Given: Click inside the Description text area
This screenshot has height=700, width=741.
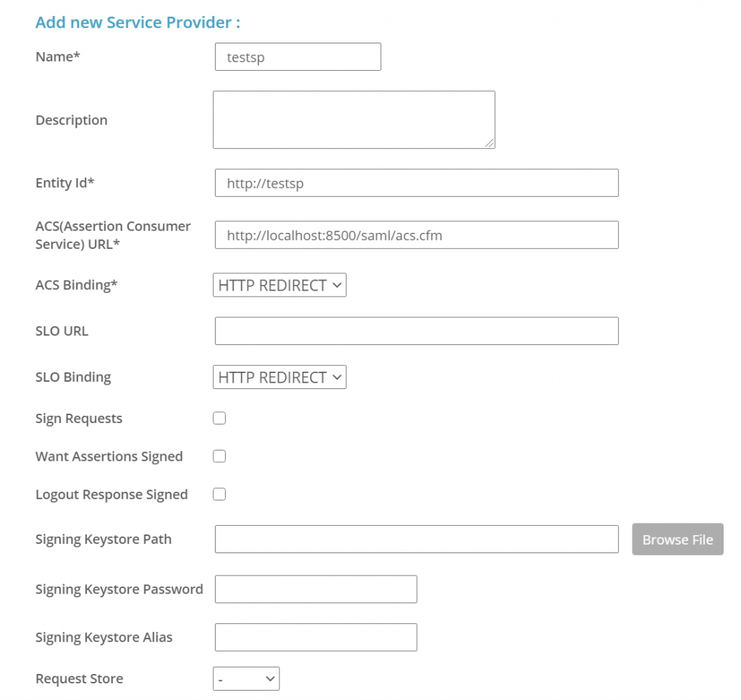Looking at the screenshot, I should pyautogui.click(x=353, y=119).
